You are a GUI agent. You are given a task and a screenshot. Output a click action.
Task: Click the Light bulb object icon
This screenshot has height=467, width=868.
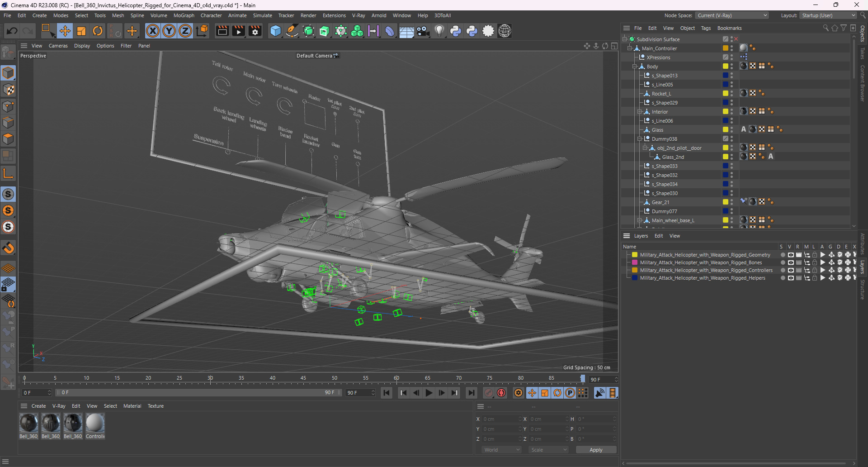click(439, 31)
